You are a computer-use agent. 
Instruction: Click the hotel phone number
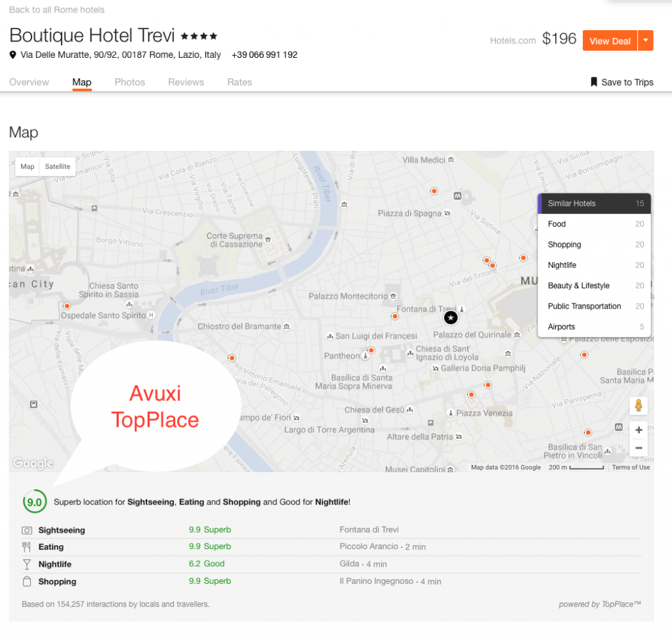pyautogui.click(x=264, y=55)
